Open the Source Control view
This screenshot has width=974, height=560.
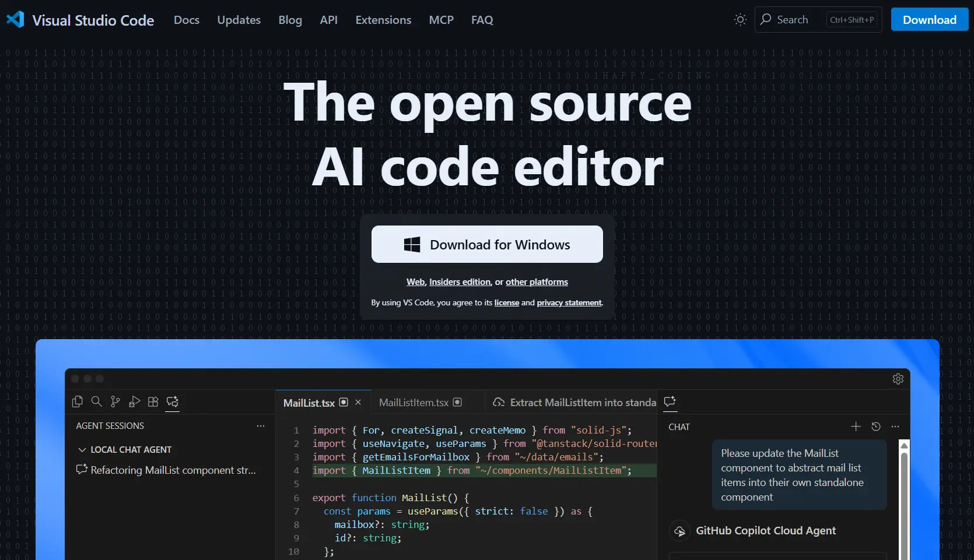(115, 401)
